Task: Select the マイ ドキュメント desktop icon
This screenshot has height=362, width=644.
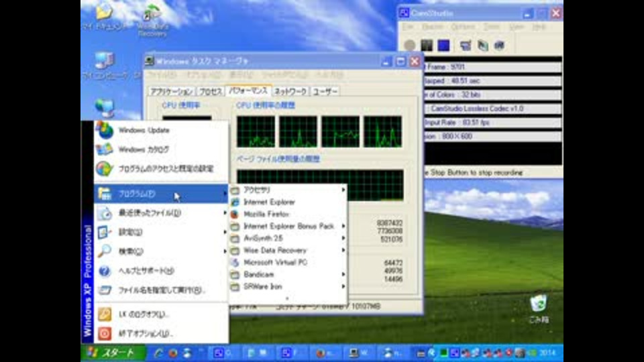Action: pyautogui.click(x=105, y=17)
